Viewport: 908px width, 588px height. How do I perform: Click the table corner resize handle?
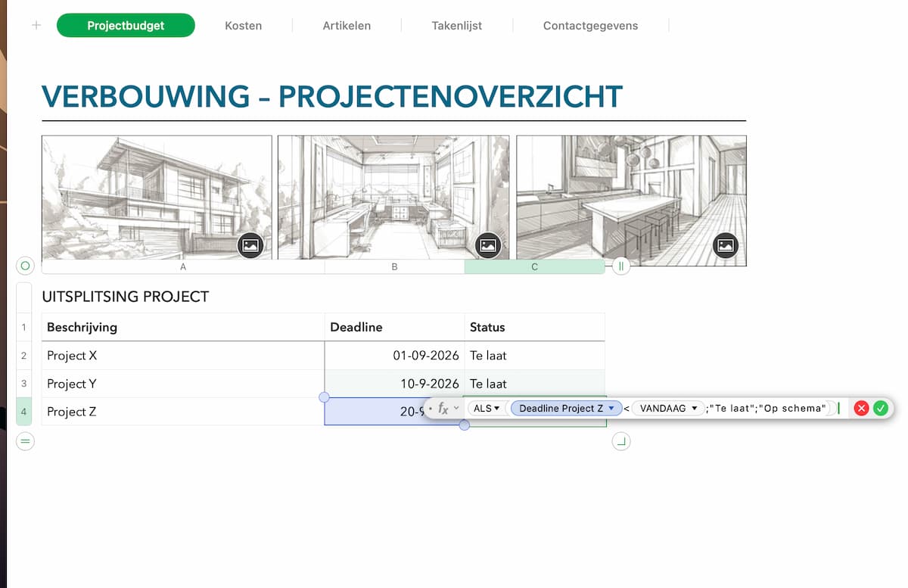(x=621, y=441)
